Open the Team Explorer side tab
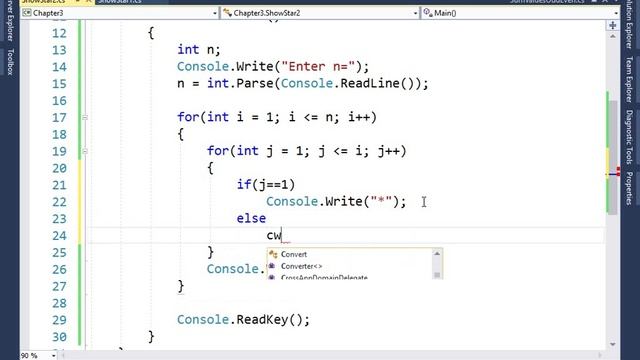Image resolution: width=640 pixels, height=360 pixels. coord(629,79)
